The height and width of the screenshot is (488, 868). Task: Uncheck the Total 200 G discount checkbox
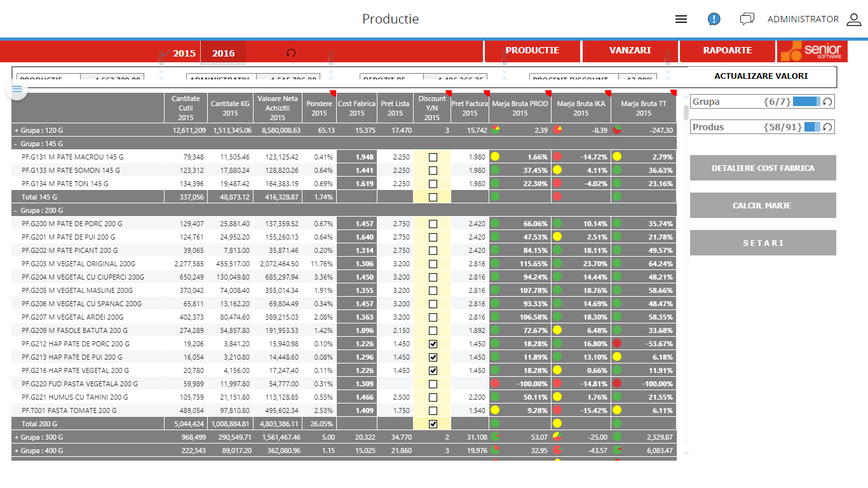point(433,424)
